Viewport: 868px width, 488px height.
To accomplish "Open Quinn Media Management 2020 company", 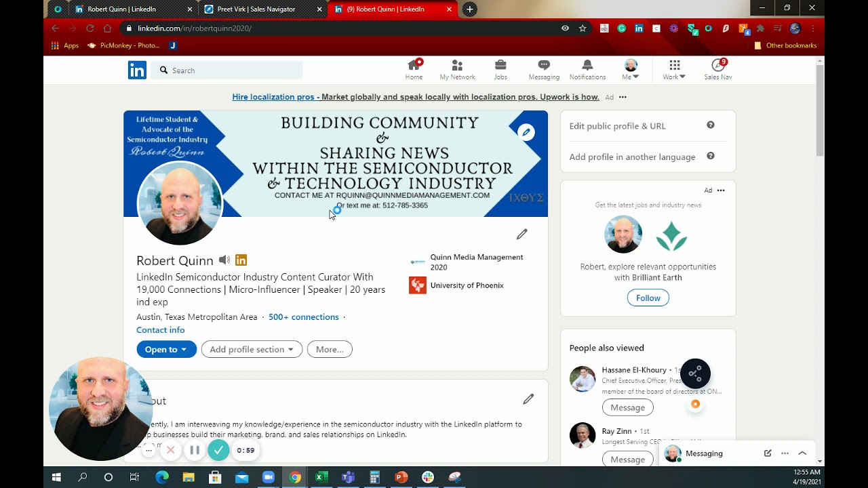I will (x=468, y=262).
